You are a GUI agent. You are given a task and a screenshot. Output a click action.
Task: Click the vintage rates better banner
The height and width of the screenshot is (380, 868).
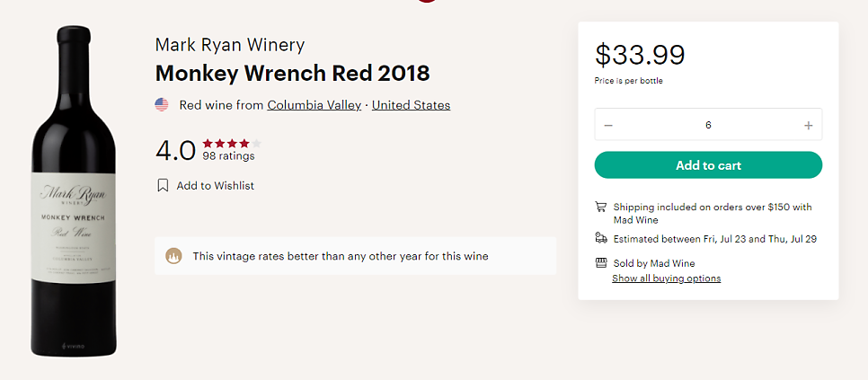pos(356,256)
